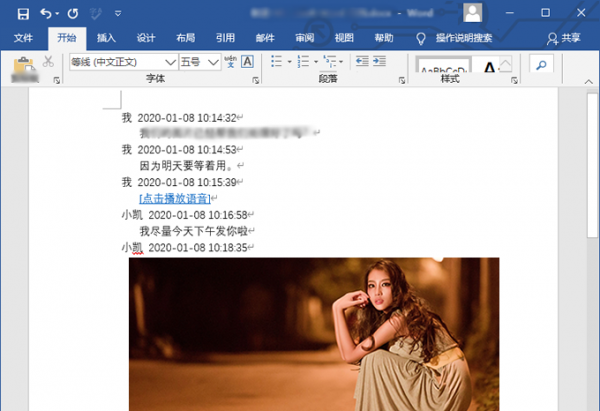Switch to the 布局 tab
Image resolution: width=600 pixels, height=411 pixels.
click(186, 38)
